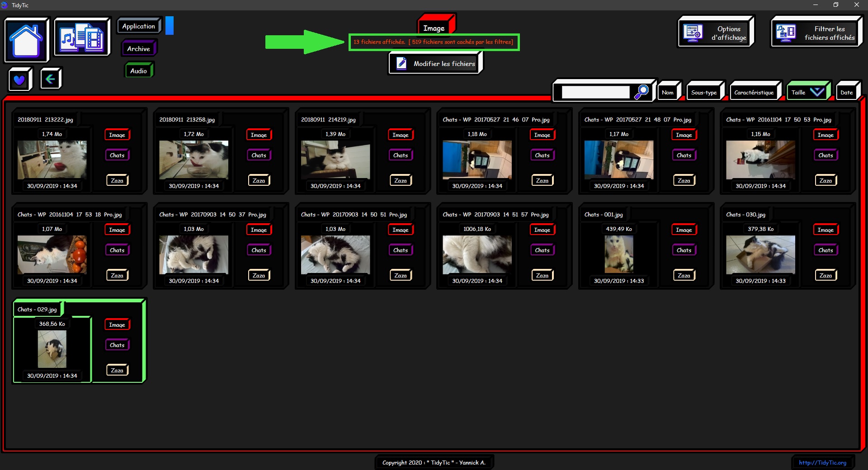
Task: Click the 439,49 Ko size label
Action: [619, 229]
